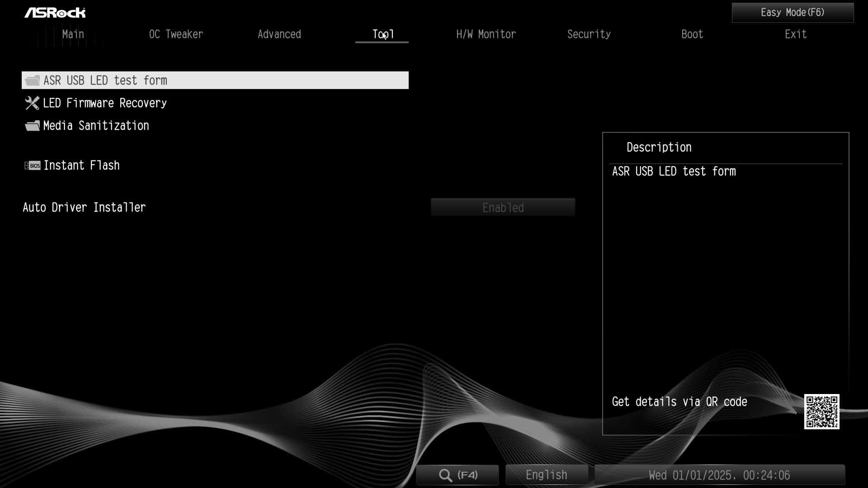Viewport: 868px width, 488px height.
Task: Select ASR USB LED test form entry
Action: point(215,80)
